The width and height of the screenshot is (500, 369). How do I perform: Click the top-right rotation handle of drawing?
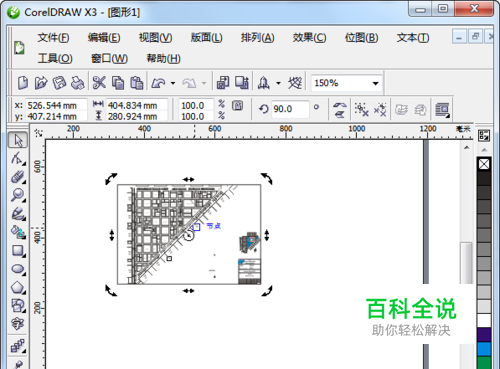[x=267, y=178]
